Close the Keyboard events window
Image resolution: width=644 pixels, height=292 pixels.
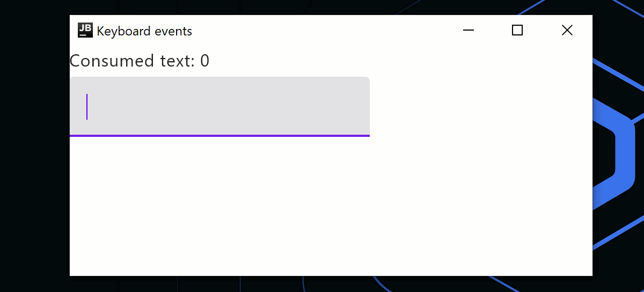coord(567,31)
